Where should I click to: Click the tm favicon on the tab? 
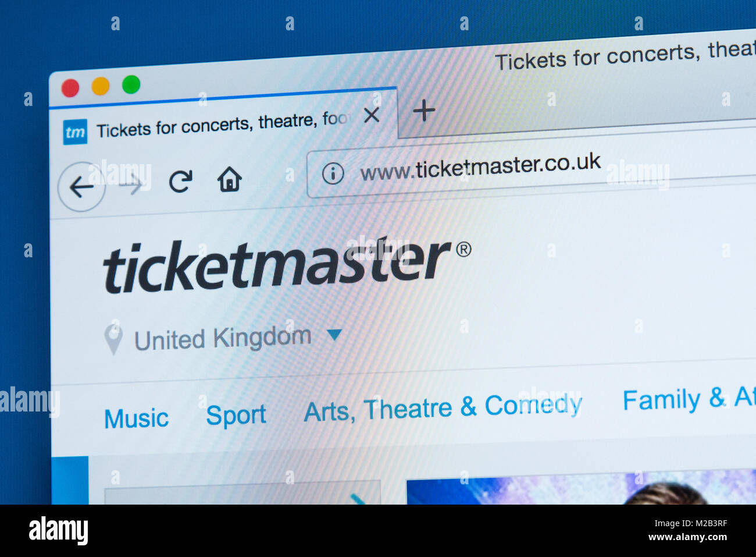coord(75,132)
